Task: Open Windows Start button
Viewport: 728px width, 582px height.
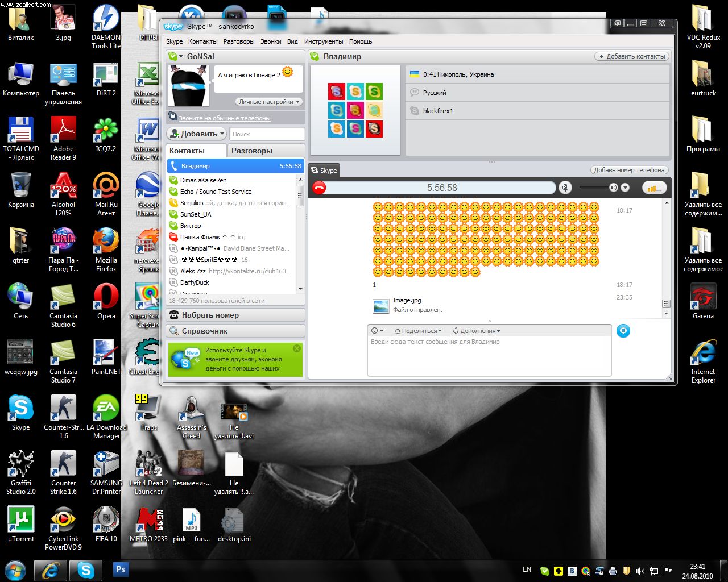Action: click(15, 570)
